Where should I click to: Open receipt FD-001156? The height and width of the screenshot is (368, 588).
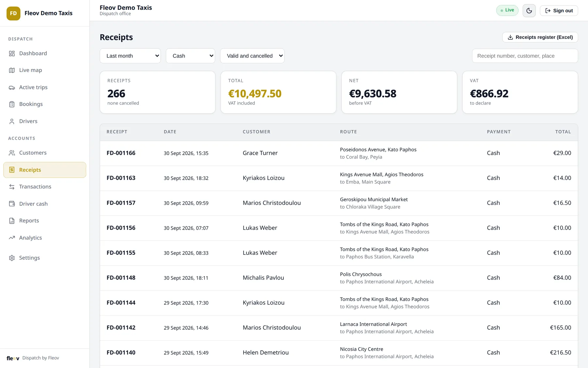pyautogui.click(x=339, y=228)
